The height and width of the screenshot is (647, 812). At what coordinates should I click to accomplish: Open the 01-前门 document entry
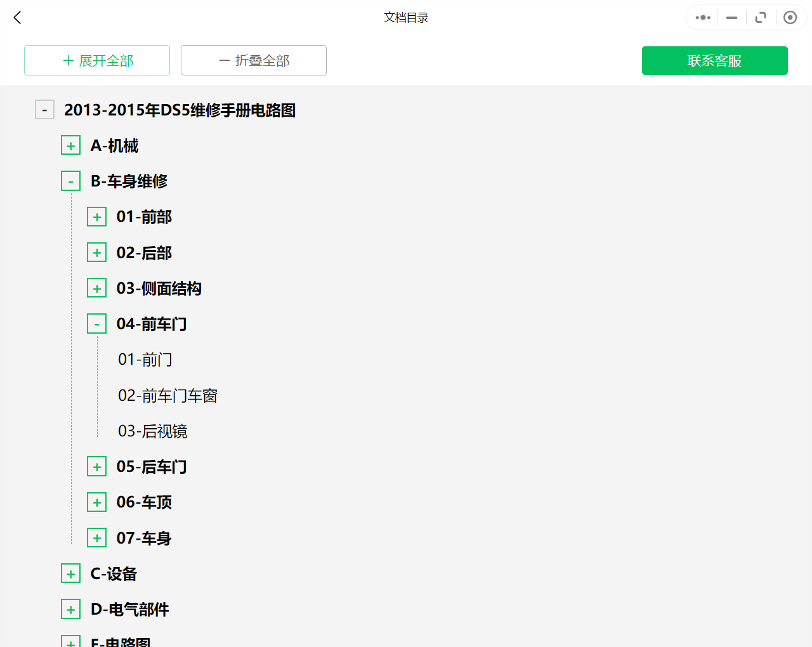[145, 359]
